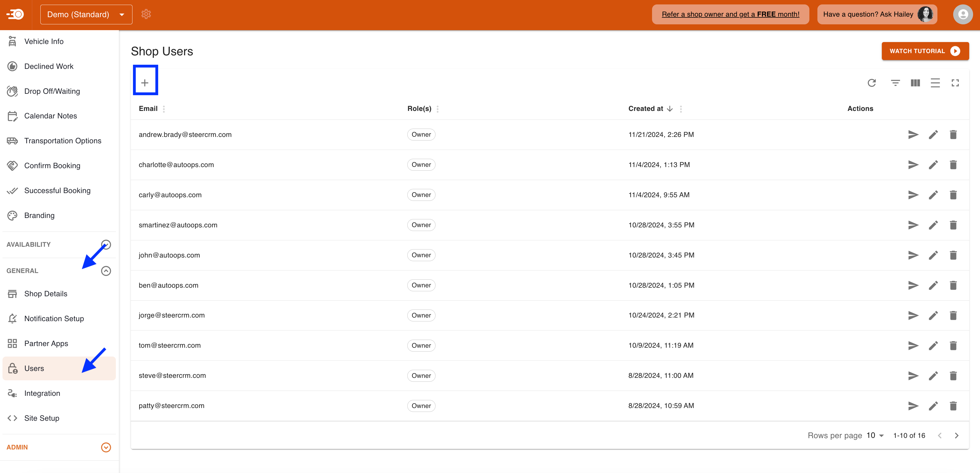Go to the next page of users
The width and height of the screenshot is (980, 473).
click(x=957, y=435)
